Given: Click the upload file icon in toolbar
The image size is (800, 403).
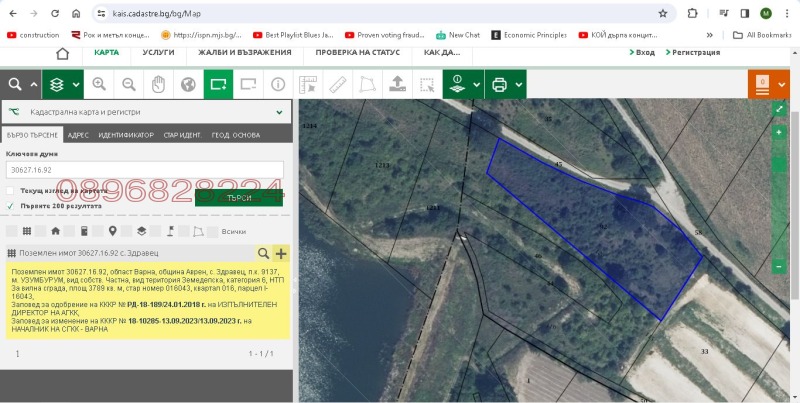Looking at the screenshot, I should pos(398,84).
